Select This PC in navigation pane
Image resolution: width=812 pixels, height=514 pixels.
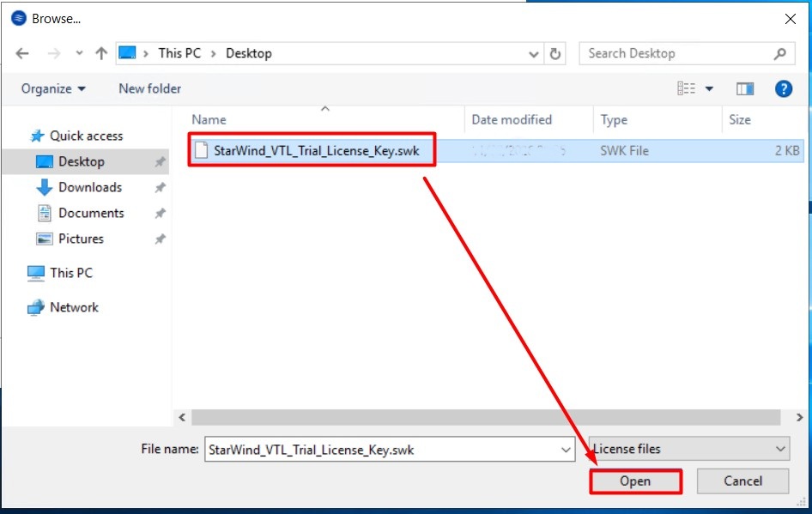tap(70, 273)
